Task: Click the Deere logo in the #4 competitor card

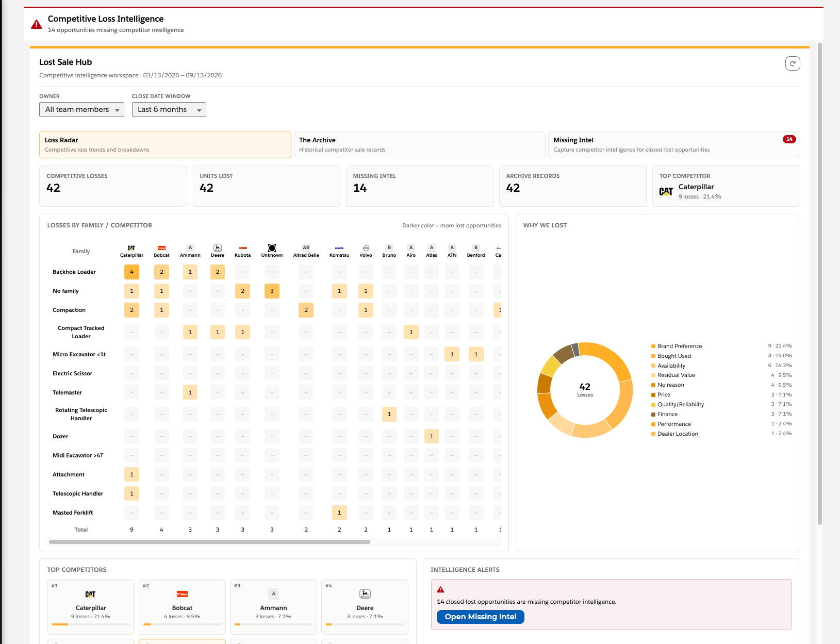Action: click(365, 594)
